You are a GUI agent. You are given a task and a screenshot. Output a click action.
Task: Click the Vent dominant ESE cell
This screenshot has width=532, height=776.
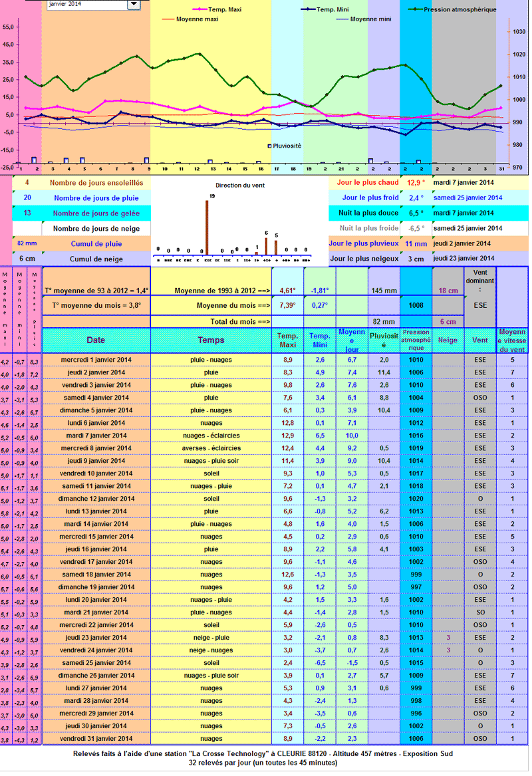480,306
